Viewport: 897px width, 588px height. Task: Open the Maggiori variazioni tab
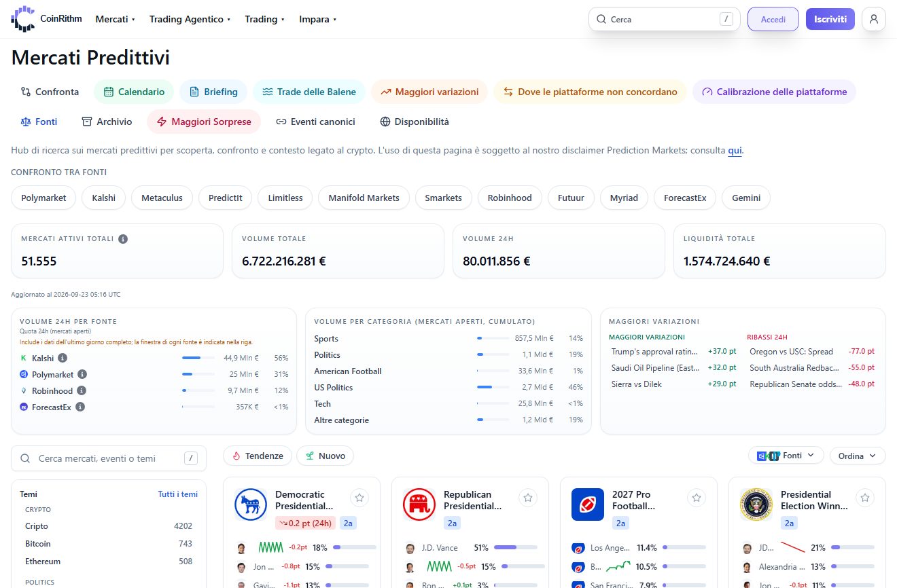(x=429, y=92)
